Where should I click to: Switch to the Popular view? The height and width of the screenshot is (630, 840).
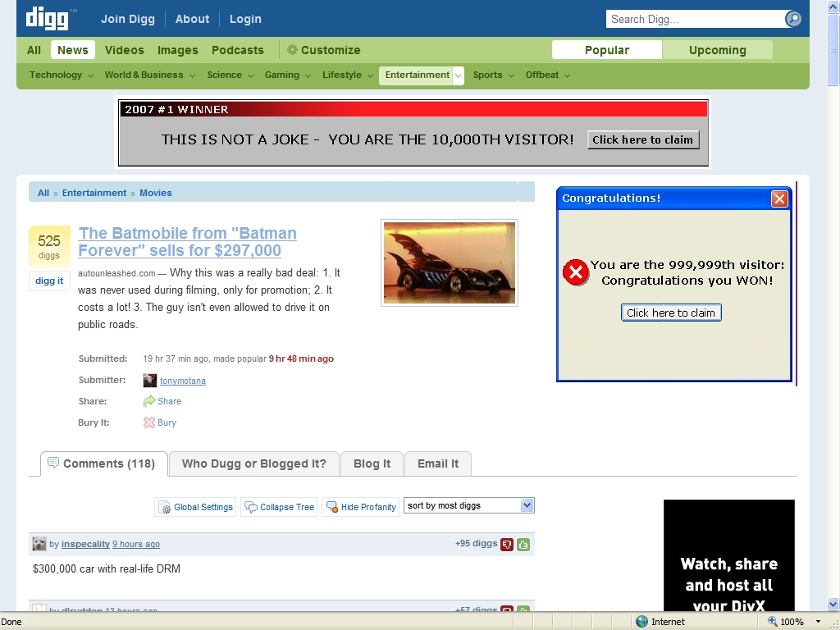pyautogui.click(x=607, y=50)
